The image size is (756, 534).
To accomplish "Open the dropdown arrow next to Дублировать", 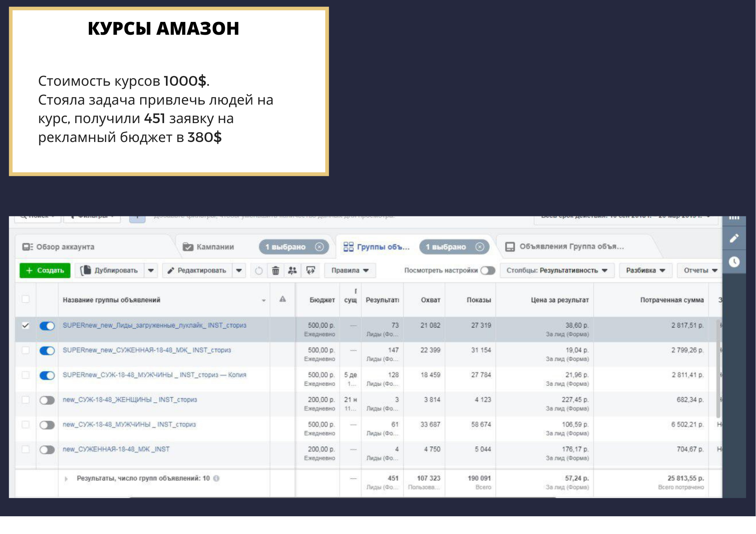I will pyautogui.click(x=151, y=270).
